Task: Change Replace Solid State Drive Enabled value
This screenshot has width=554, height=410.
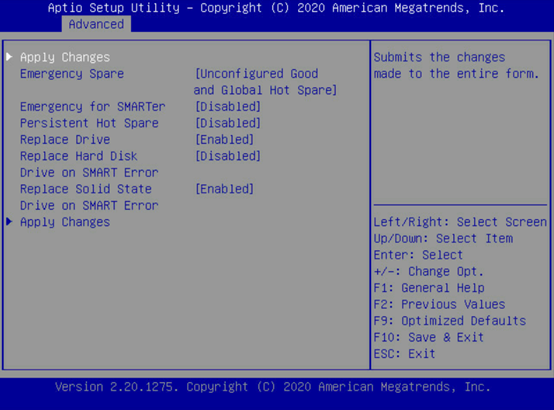Action: 224,189
